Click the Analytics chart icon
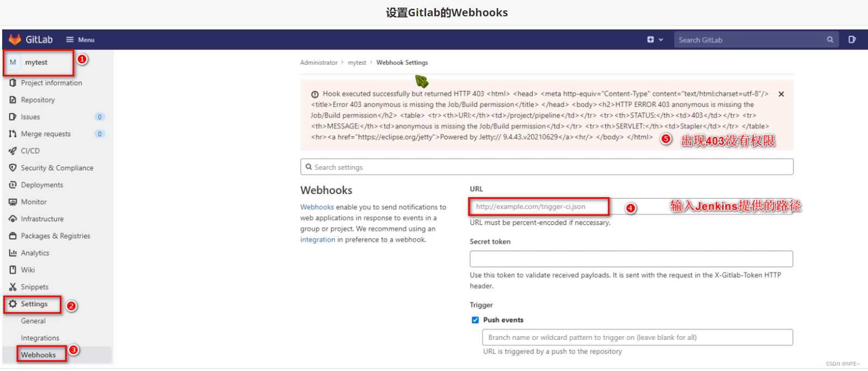This screenshot has height=371, width=868. pos(13,253)
